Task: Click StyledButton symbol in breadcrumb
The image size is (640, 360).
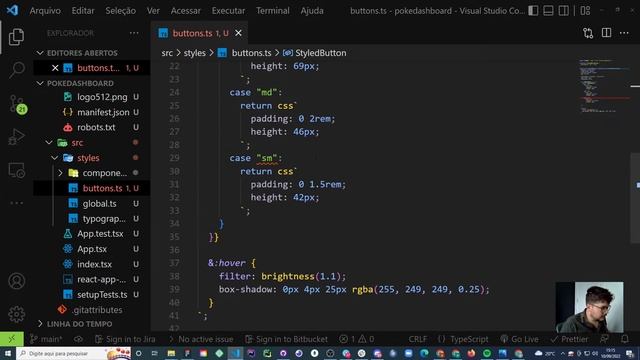Action: point(315,53)
